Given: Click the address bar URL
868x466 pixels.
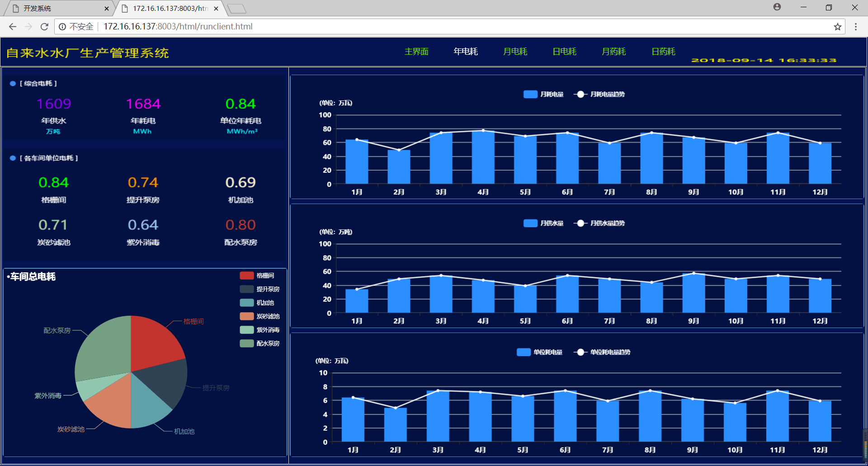Looking at the screenshot, I should [178, 27].
